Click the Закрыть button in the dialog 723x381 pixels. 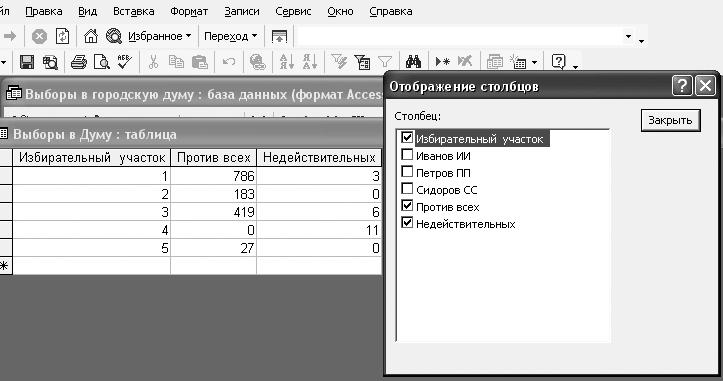670,120
